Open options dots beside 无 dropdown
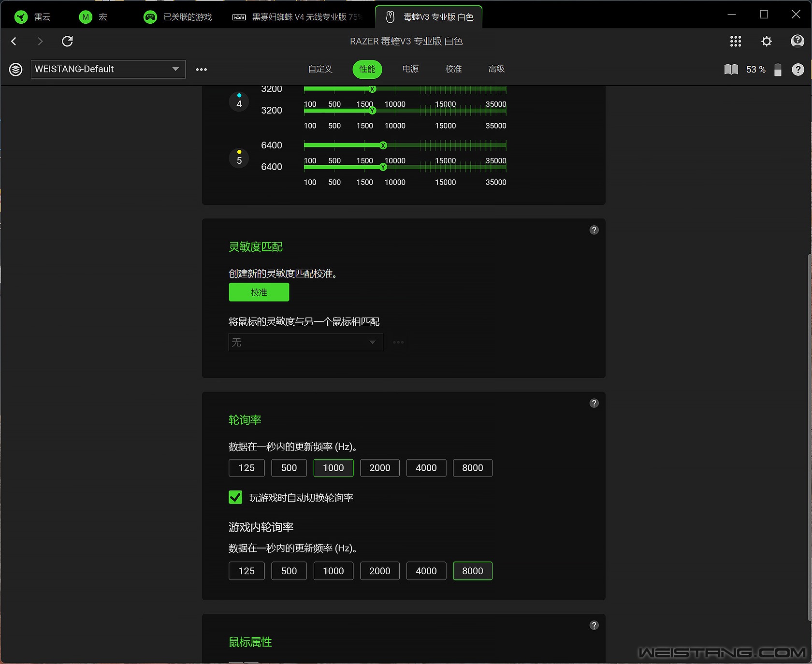 click(398, 342)
